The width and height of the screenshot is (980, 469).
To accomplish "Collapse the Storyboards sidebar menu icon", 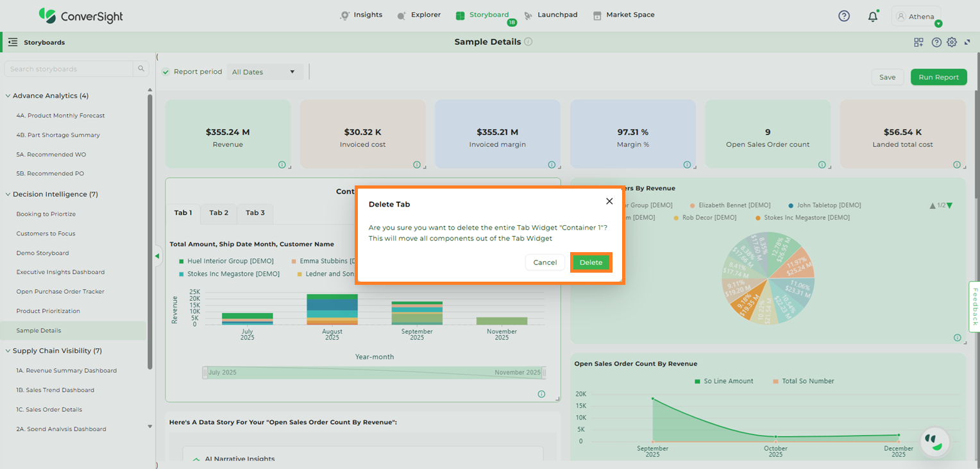I will click(x=13, y=42).
